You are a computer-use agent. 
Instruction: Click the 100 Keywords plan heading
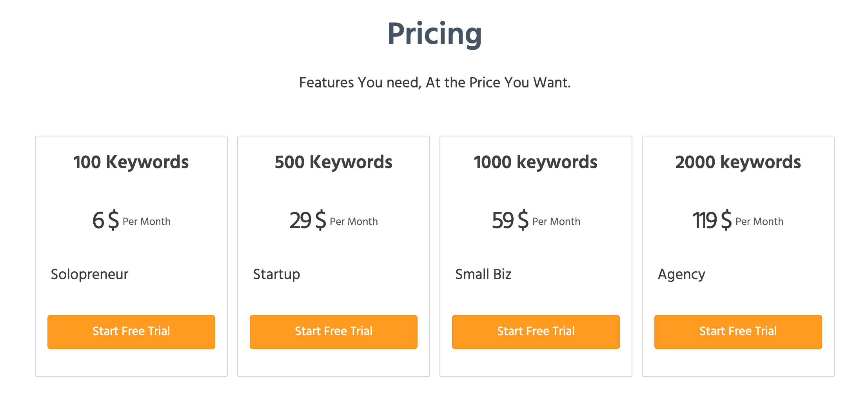click(131, 162)
